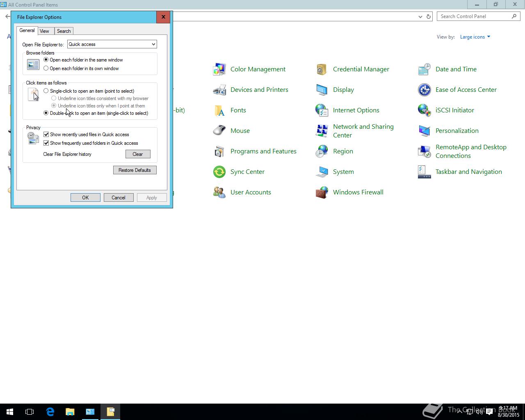Confirm with the OK button
Image resolution: width=525 pixels, height=420 pixels.
85,198
